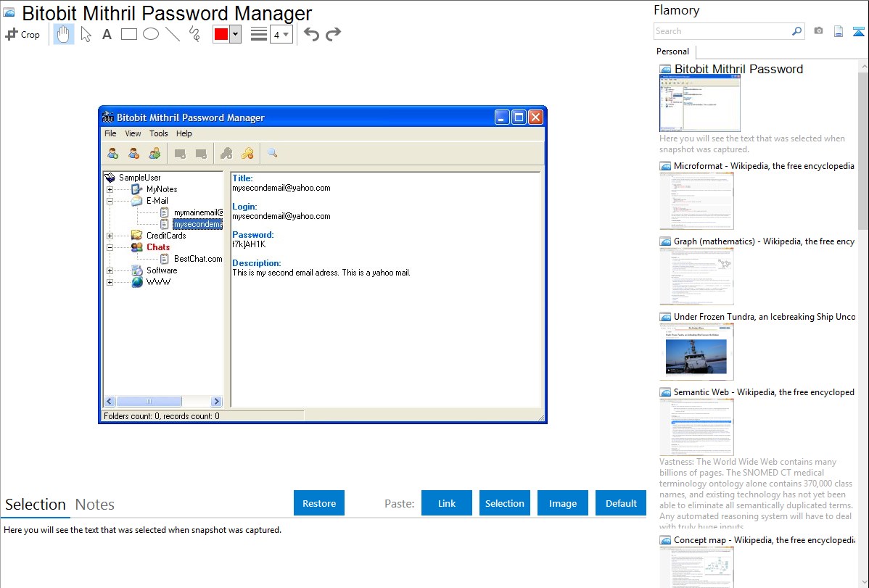Activate the hand pan tool
Viewport: 869px width, 588px height.
pyautogui.click(x=64, y=34)
